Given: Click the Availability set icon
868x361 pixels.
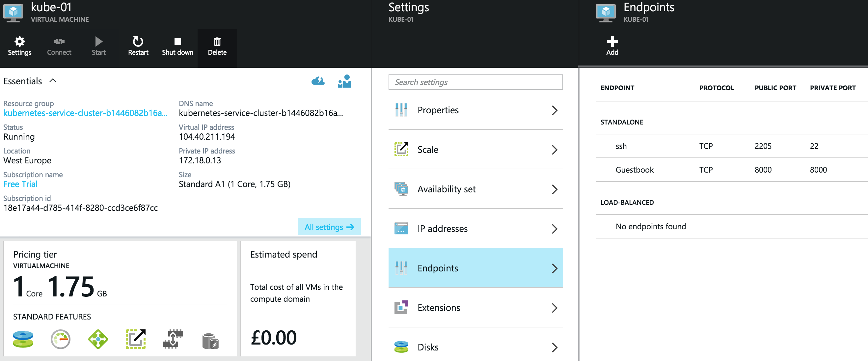Looking at the screenshot, I should click(x=401, y=189).
